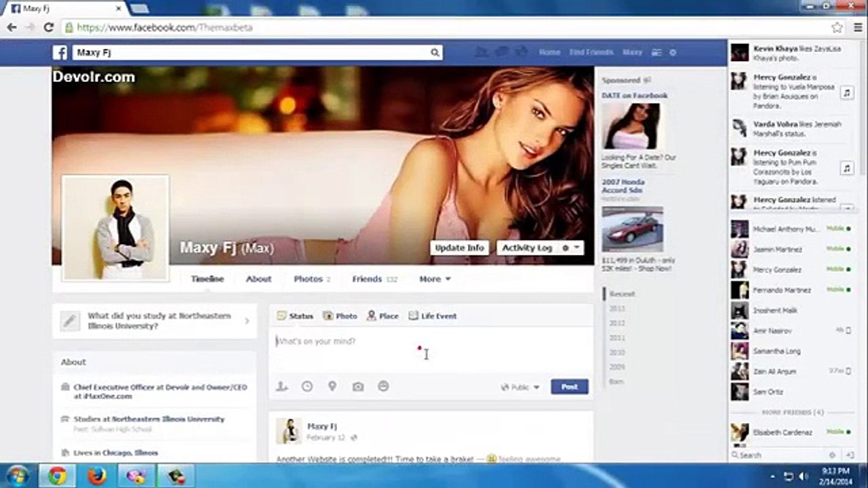Open the More dropdown on profile
Viewport: 868px width, 488px height.
tap(435, 279)
